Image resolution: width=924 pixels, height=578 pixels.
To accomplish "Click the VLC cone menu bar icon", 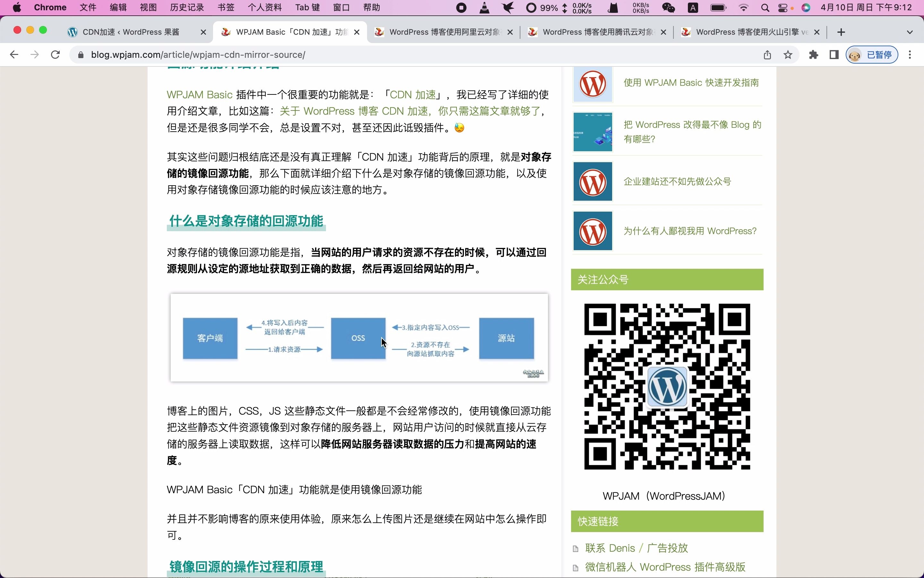I will point(484,8).
